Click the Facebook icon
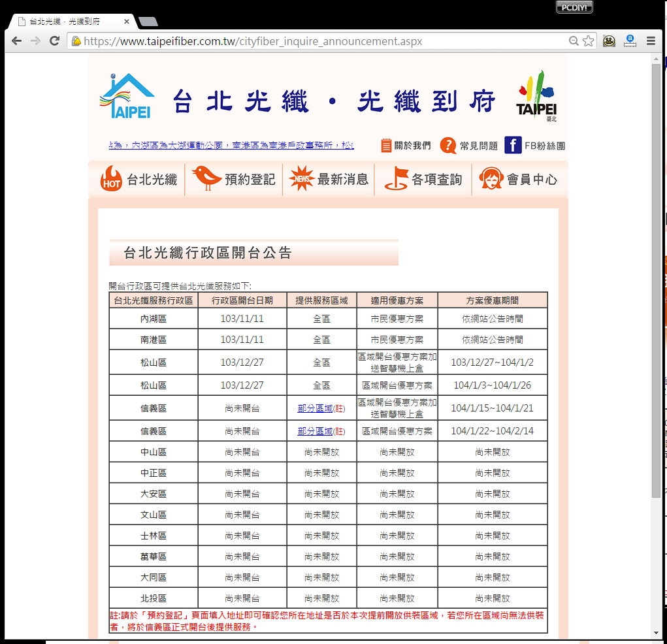667x644 pixels. pos(513,145)
